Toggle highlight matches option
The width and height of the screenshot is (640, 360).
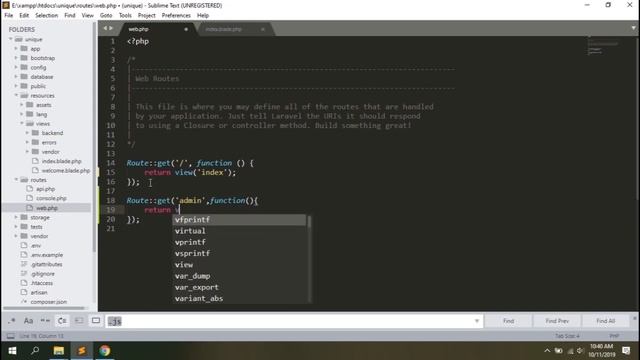[x=96, y=321]
